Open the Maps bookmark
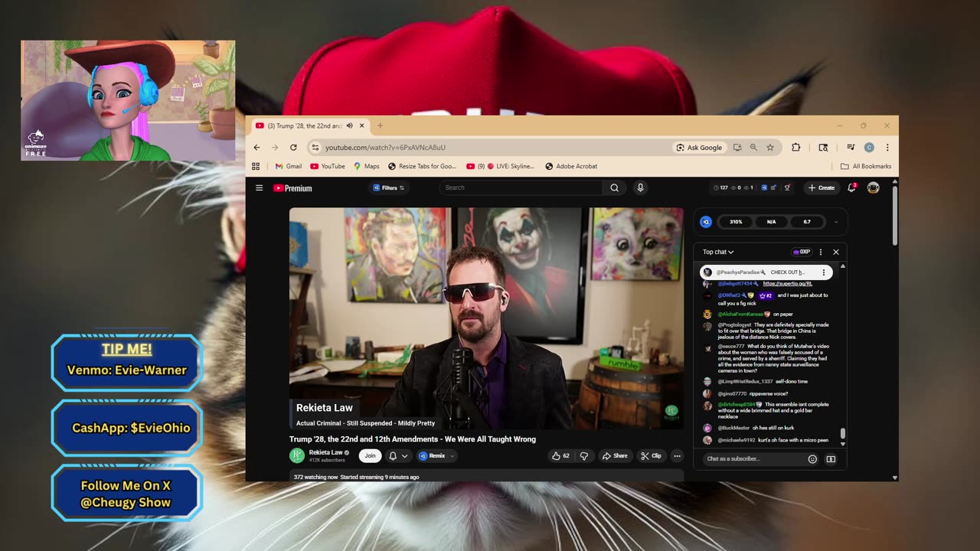Viewport: 980px width, 551px height. (x=366, y=166)
